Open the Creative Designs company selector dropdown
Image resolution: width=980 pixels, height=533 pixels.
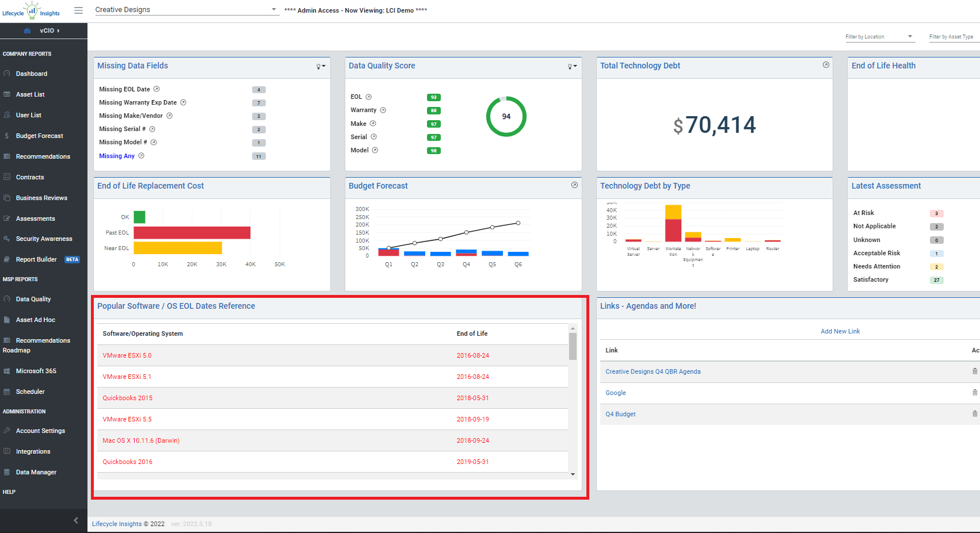click(273, 9)
